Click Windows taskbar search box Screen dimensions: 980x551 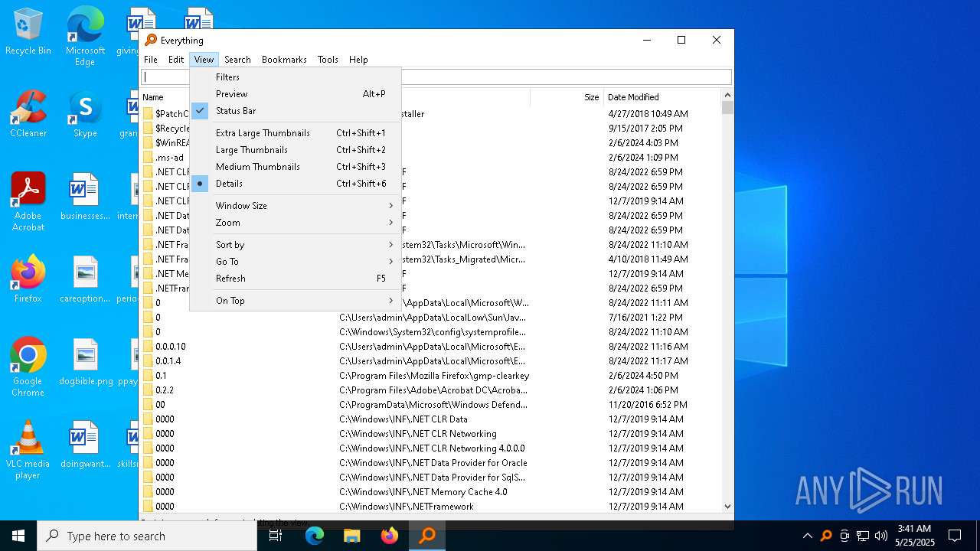point(147,536)
